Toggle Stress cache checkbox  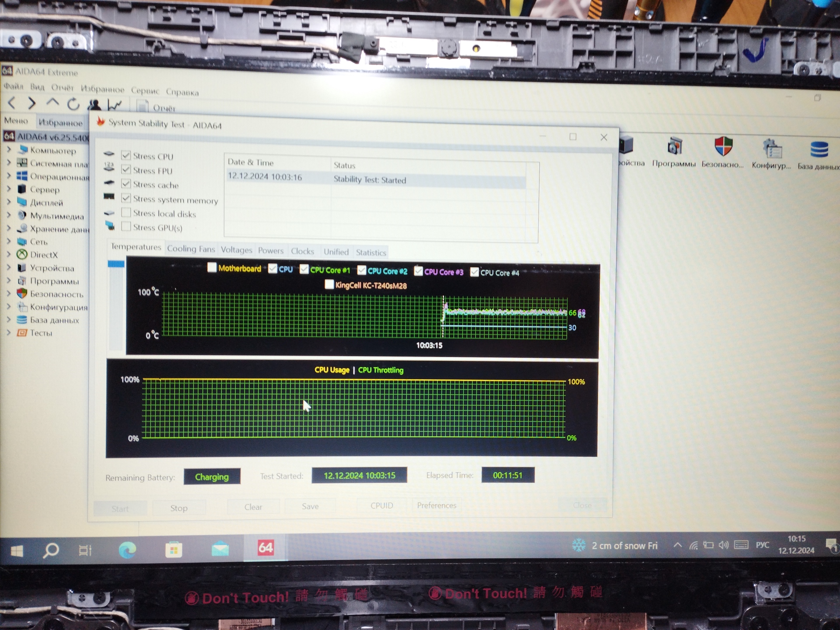(126, 183)
